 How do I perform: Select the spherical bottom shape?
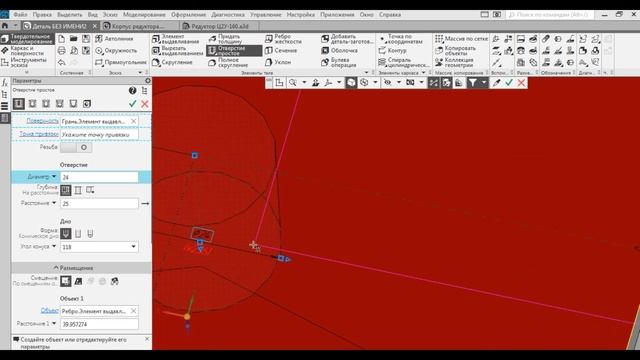(90, 234)
